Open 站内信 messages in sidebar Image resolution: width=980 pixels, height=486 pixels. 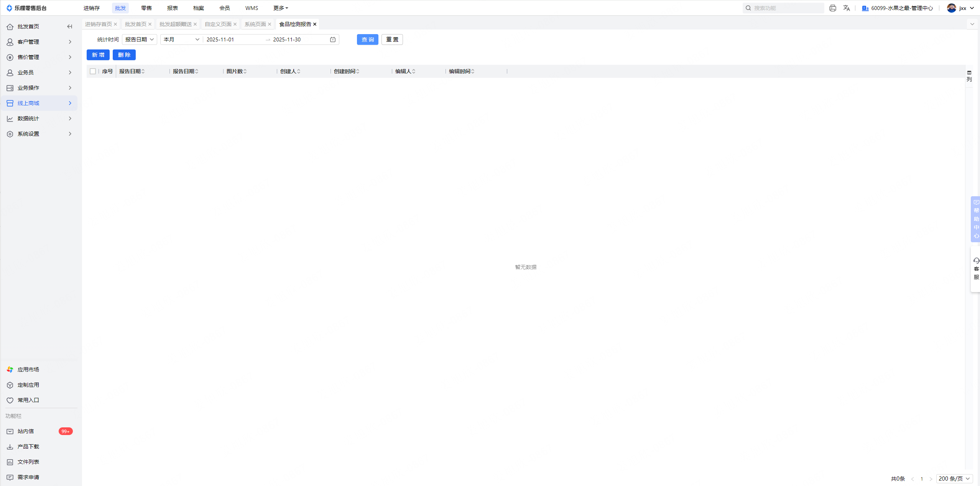(26, 431)
